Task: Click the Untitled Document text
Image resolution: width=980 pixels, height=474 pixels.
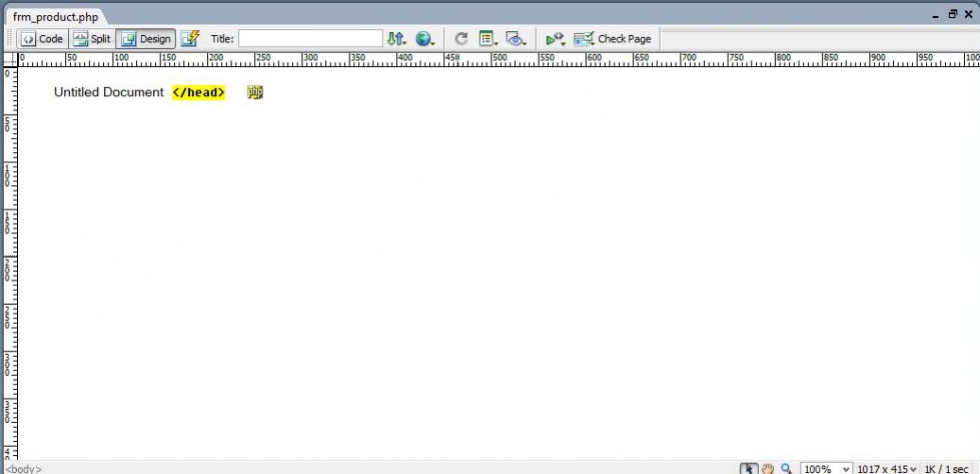Action: (109, 93)
